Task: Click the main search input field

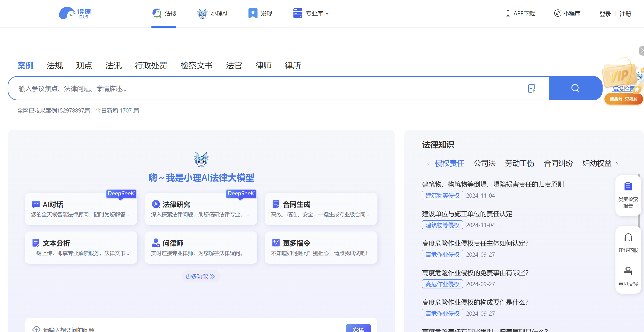Action: [x=250, y=88]
